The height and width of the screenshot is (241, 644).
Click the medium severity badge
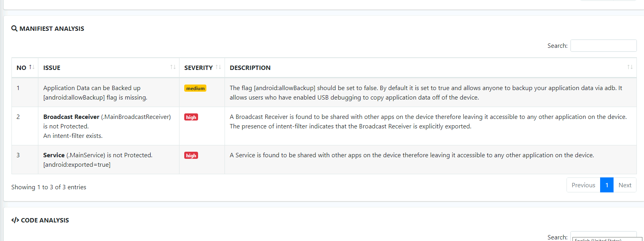coord(195,88)
